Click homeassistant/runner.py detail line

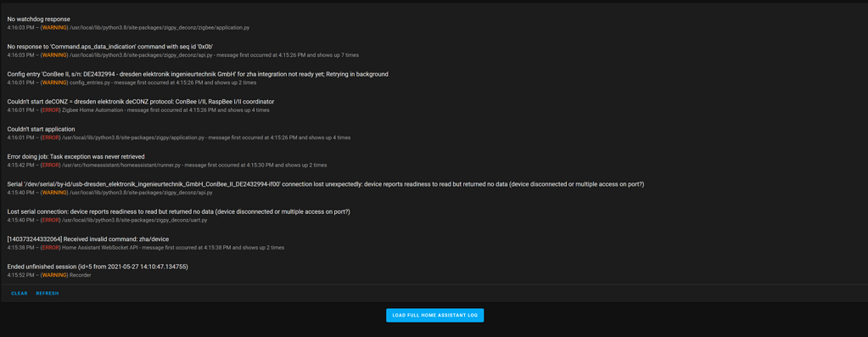[x=166, y=165]
